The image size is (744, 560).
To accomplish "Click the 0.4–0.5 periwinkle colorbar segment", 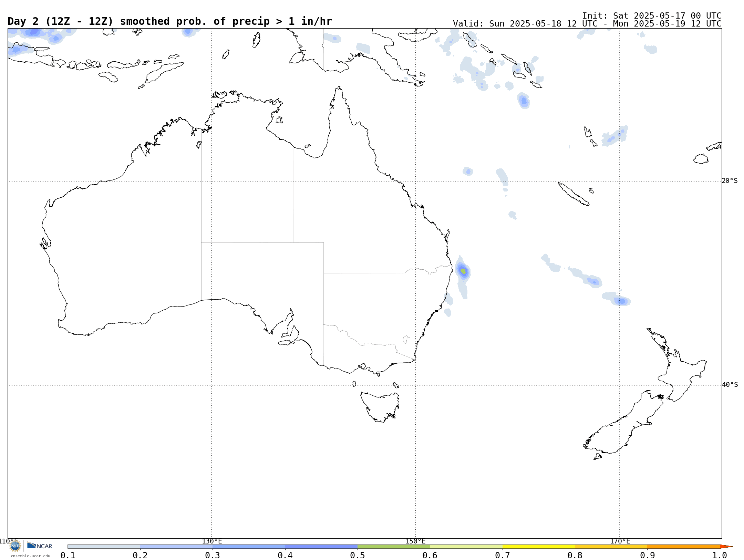I will (321, 547).
